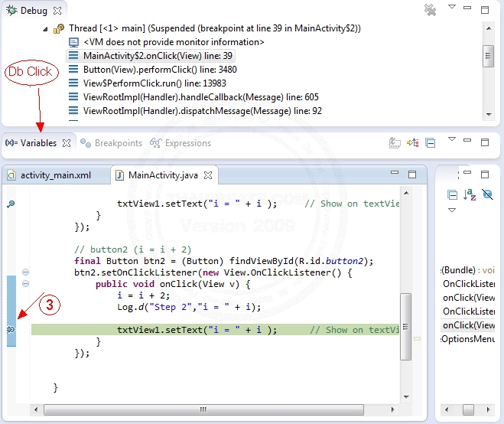Viewport: 504px width, 424px height.
Task: Click the breakpoint marker at the highlighted line
Action: (x=11, y=329)
